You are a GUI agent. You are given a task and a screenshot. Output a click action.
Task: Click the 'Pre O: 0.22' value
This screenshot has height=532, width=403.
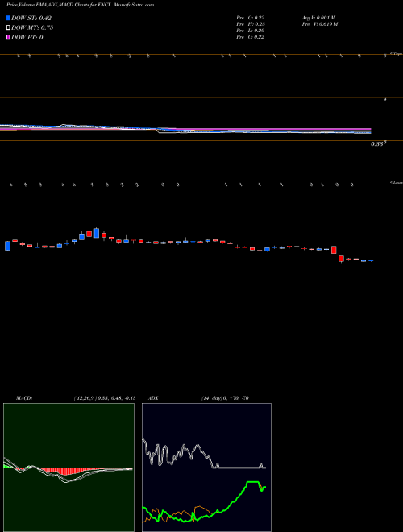(x=251, y=18)
